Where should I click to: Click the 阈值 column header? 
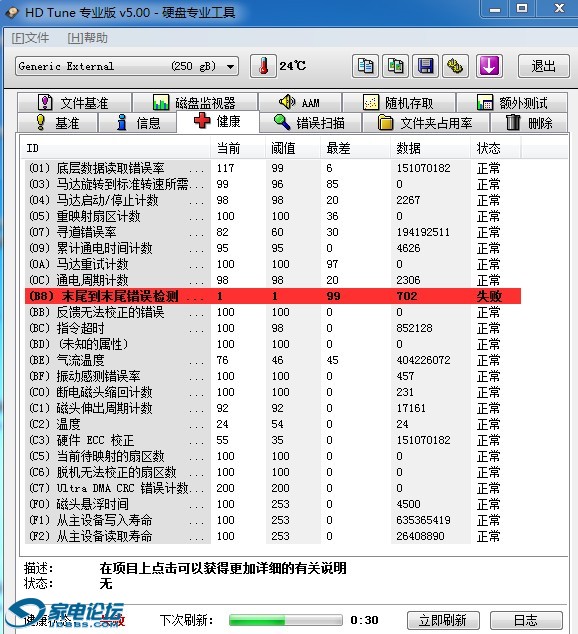pyautogui.click(x=293, y=148)
